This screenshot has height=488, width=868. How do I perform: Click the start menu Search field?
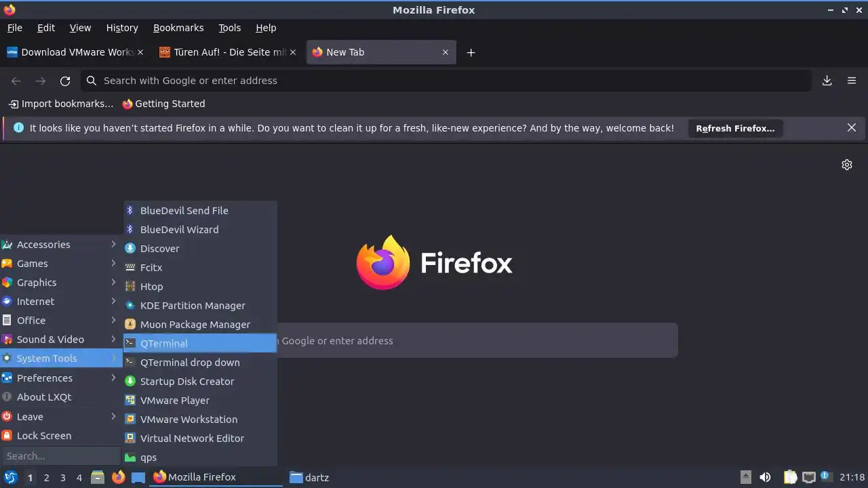click(x=61, y=456)
